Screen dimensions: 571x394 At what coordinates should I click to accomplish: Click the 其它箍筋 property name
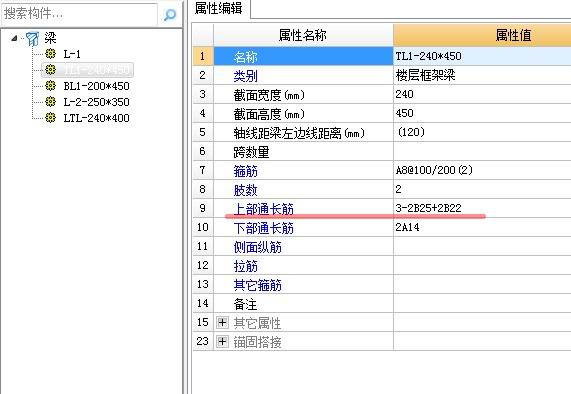point(257,285)
